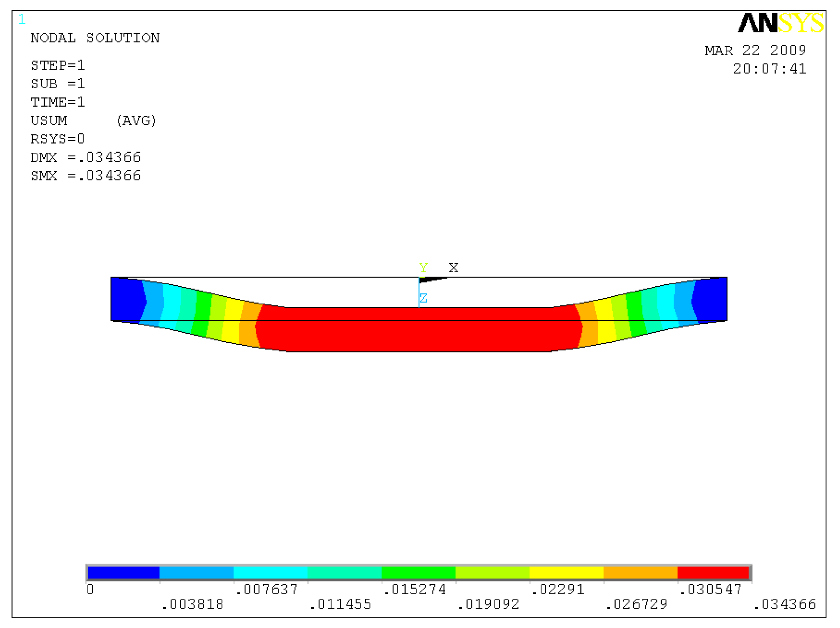The width and height of the screenshot is (840, 628).
Task: Click the black X axis triad label
Action: pyautogui.click(x=453, y=267)
